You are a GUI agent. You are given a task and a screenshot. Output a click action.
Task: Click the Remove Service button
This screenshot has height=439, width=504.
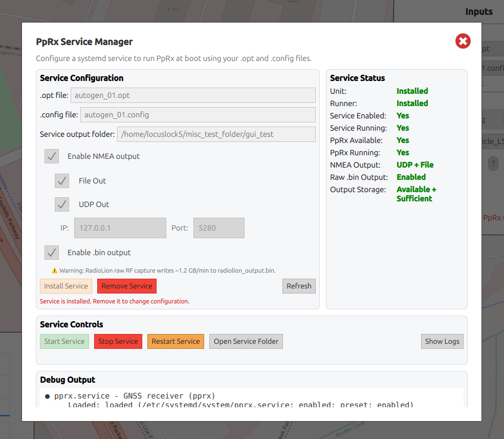(x=127, y=286)
